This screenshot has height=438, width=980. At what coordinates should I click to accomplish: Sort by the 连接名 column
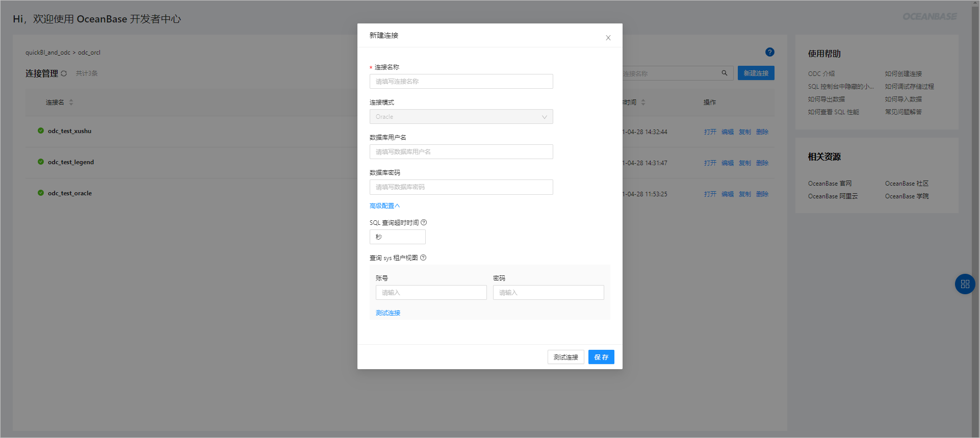[71, 102]
